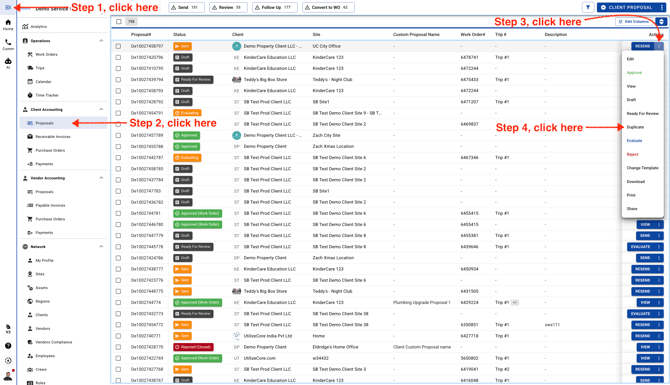Click the filter funnel icon
Screen dimensions: 670x385
coord(588,7)
